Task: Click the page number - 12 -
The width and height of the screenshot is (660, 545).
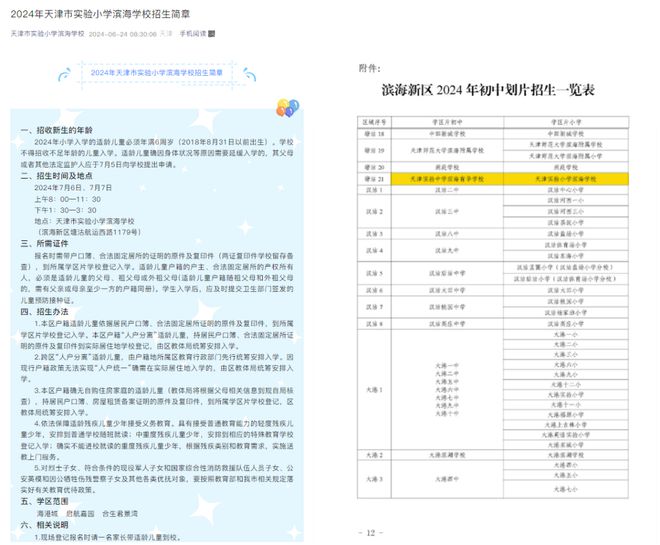Action: tap(370, 533)
